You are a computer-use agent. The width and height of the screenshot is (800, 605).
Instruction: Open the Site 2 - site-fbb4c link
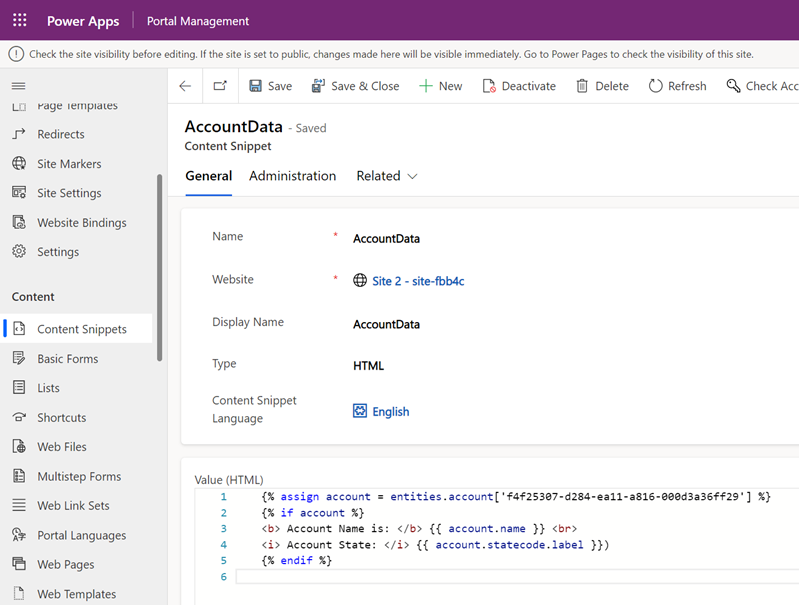click(x=417, y=281)
